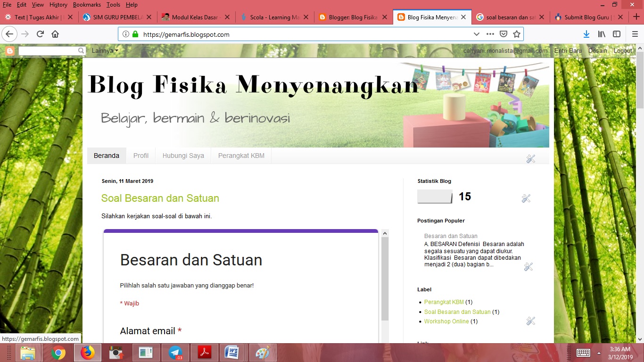
Task: Open the Soal Besaran dan Satuan label link
Action: pos(457,312)
